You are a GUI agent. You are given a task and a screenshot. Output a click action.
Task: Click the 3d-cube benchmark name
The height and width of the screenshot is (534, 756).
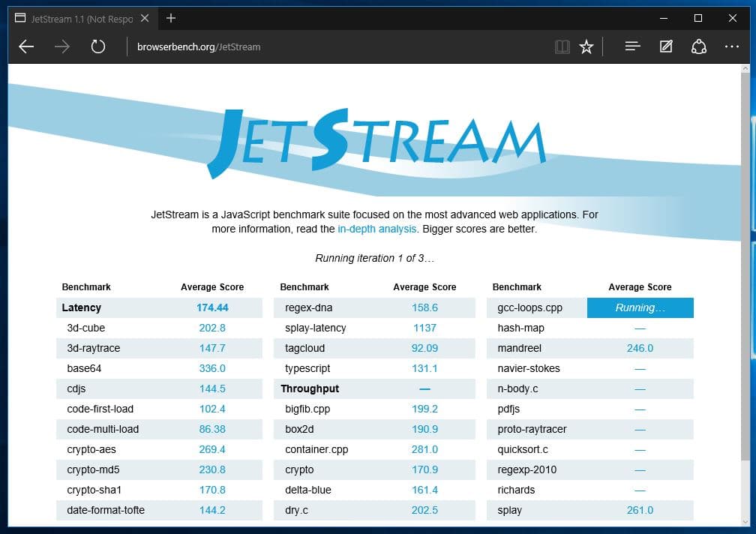[86, 328]
